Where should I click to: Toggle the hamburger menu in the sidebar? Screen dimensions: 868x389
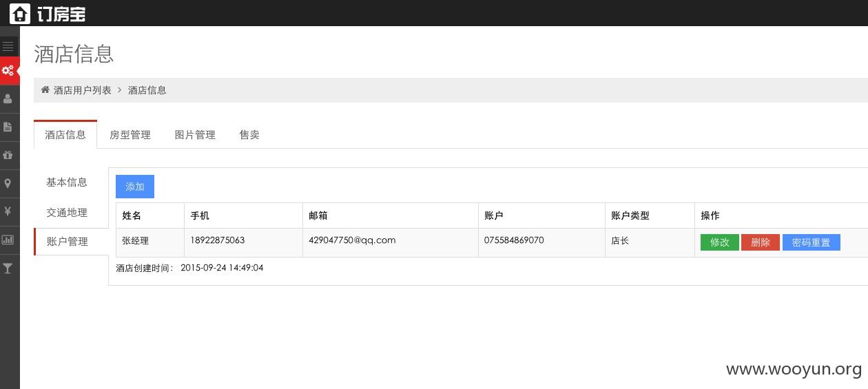coord(8,47)
